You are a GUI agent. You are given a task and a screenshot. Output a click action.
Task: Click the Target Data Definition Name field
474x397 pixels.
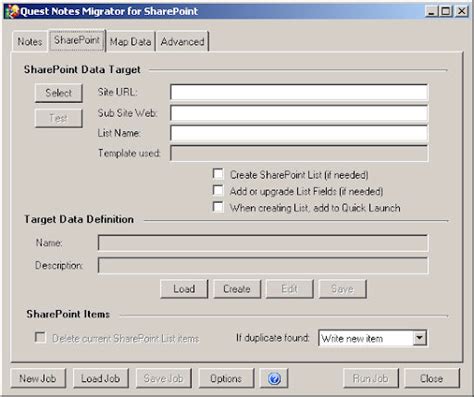click(x=263, y=243)
